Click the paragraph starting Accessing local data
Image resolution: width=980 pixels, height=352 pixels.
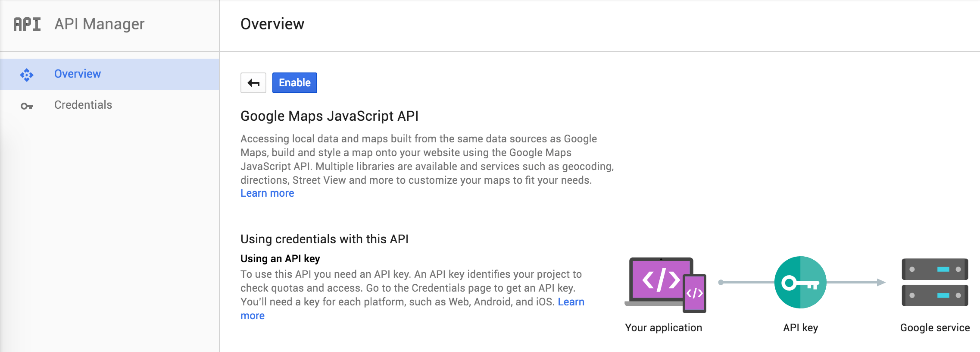click(427, 160)
